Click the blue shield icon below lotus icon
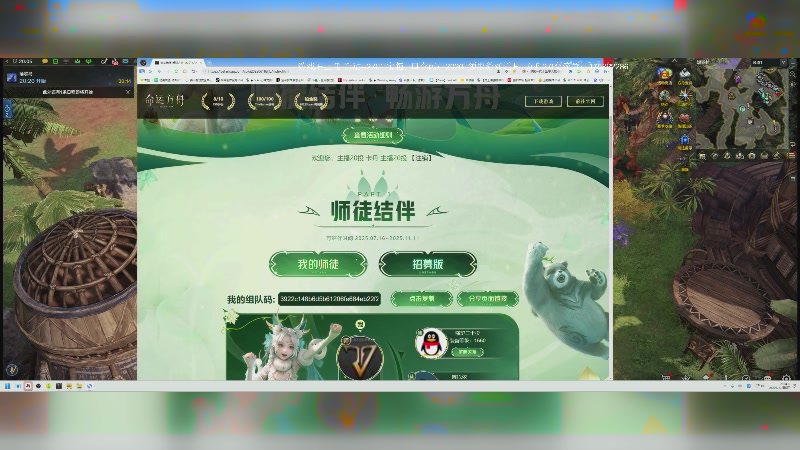 point(685,140)
